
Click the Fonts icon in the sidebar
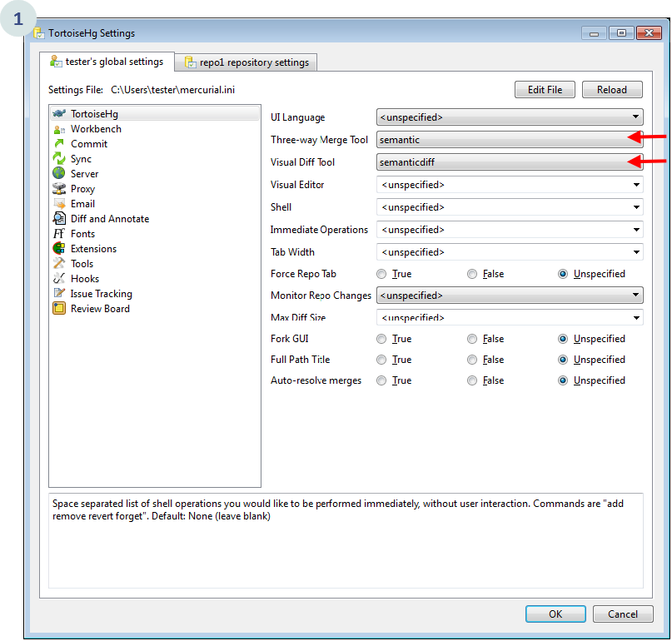pyautogui.click(x=59, y=234)
